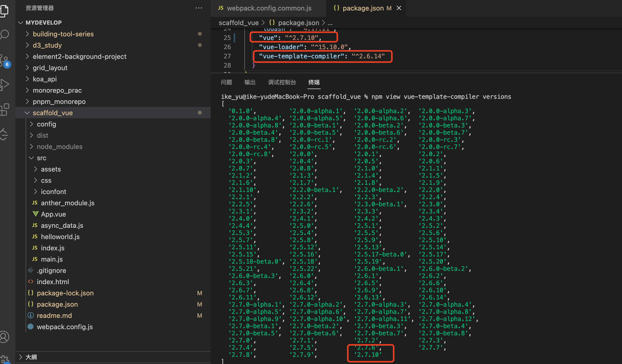The width and height of the screenshot is (622, 364).
Task: Open the Search view in activity bar
Action: tap(5, 34)
